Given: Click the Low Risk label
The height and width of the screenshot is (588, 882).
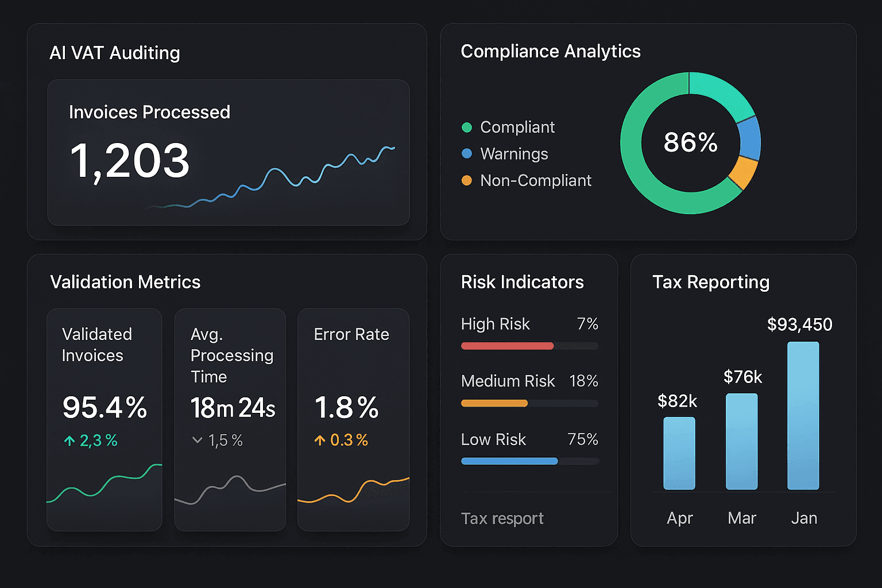Looking at the screenshot, I should (x=493, y=440).
